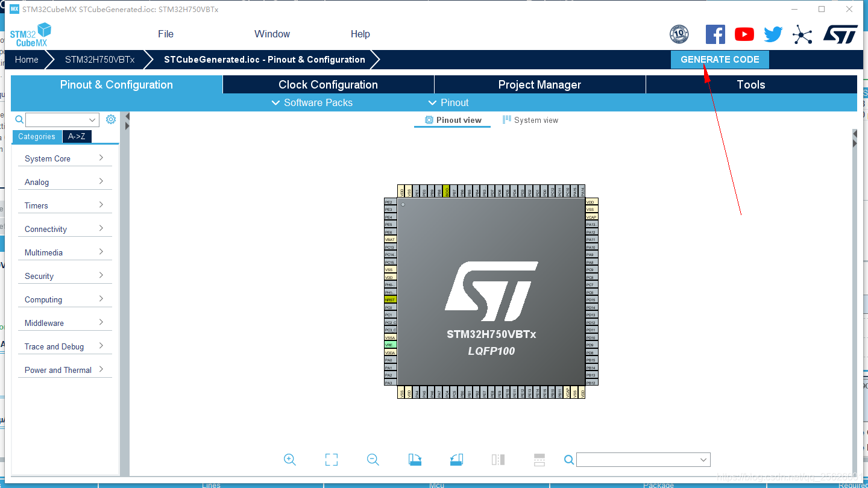Screen dimensions: 868x488
Task: Expand the Timers category
Action: tap(65, 205)
